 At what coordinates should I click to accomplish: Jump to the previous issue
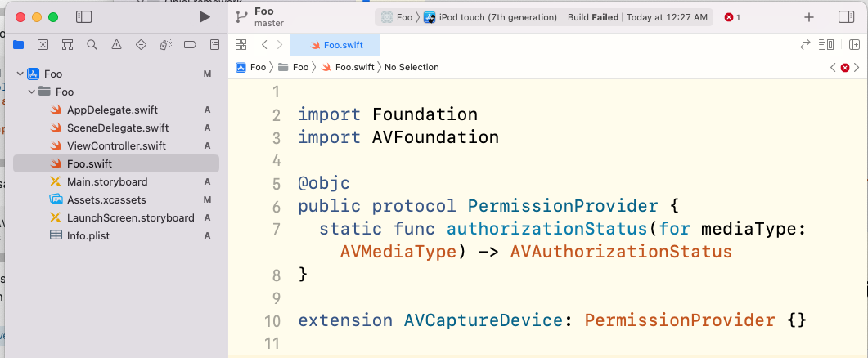click(833, 68)
